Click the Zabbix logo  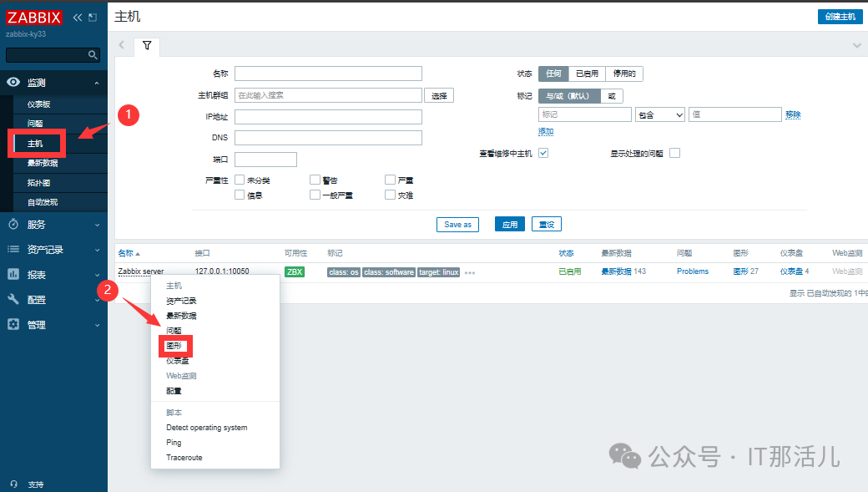tap(33, 18)
